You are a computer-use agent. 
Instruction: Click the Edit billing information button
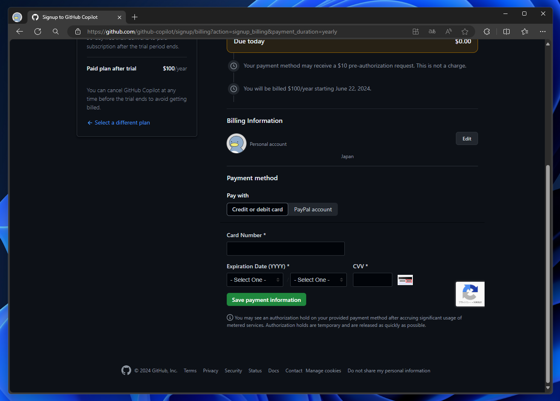[467, 139]
